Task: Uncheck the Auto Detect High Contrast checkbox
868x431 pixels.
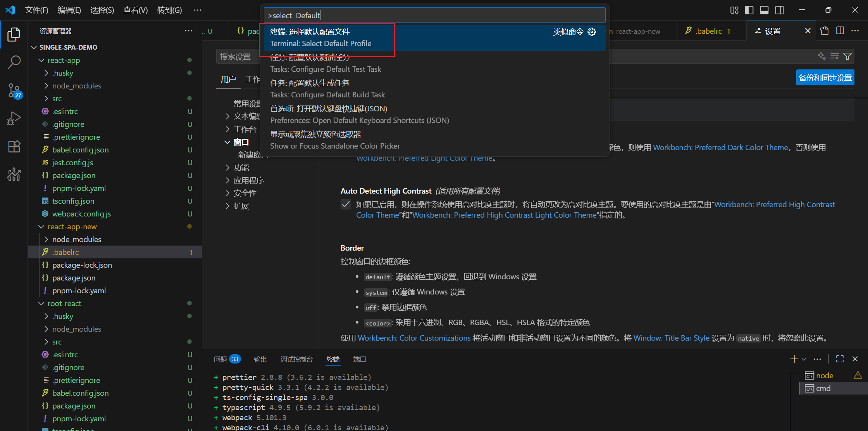Action: 346,204
